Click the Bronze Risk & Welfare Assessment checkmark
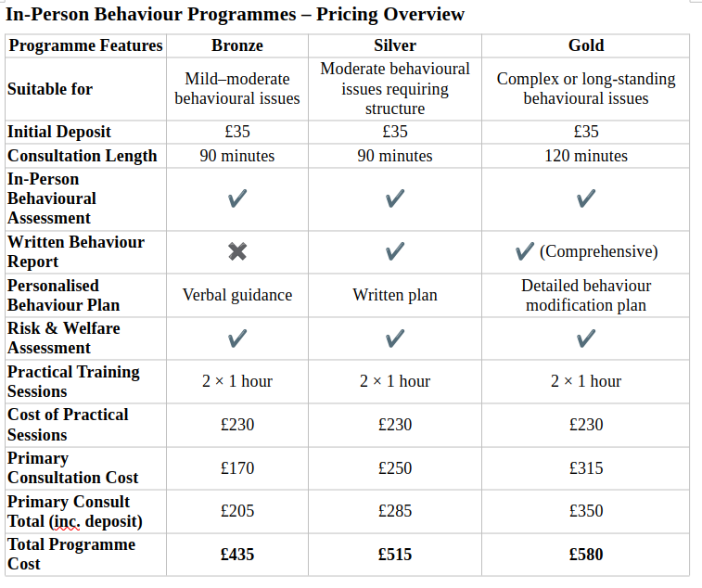The height and width of the screenshot is (588, 702). 237,339
